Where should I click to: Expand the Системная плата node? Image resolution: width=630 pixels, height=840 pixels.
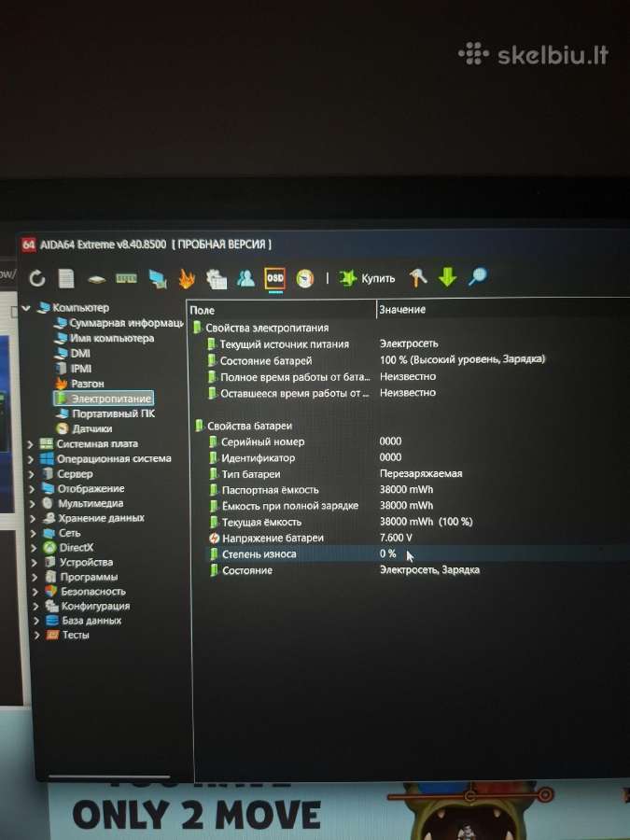(x=31, y=444)
